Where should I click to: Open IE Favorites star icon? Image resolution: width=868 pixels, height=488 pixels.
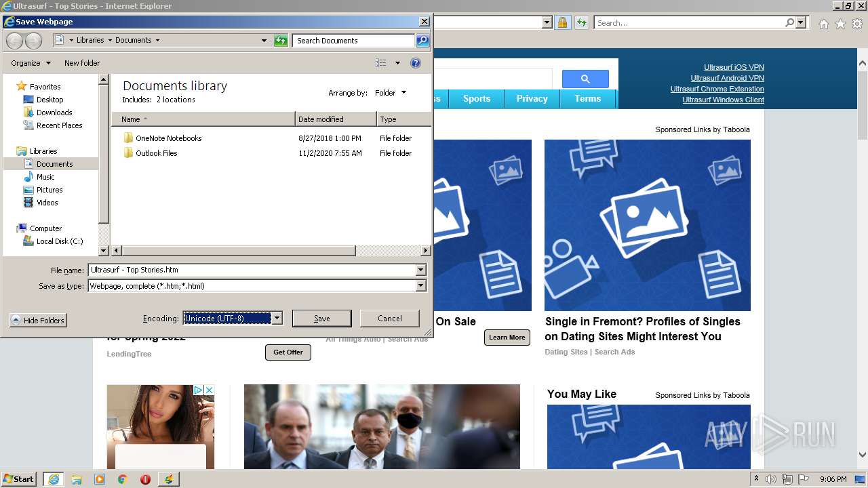(840, 24)
